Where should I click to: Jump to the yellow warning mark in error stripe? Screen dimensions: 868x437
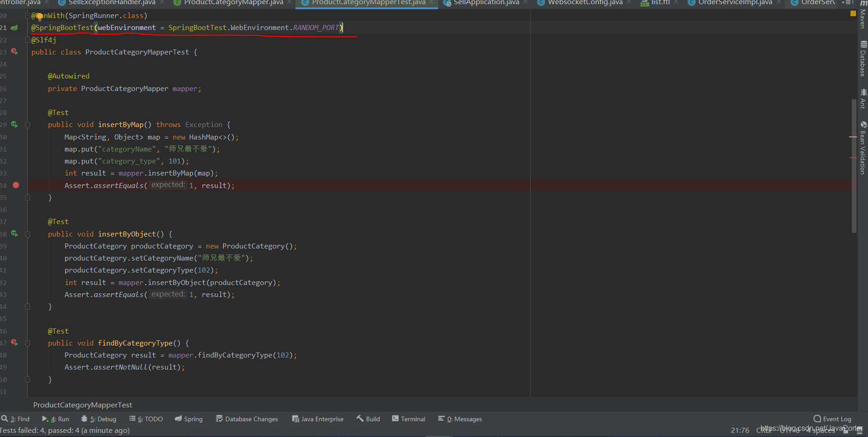coord(853,137)
